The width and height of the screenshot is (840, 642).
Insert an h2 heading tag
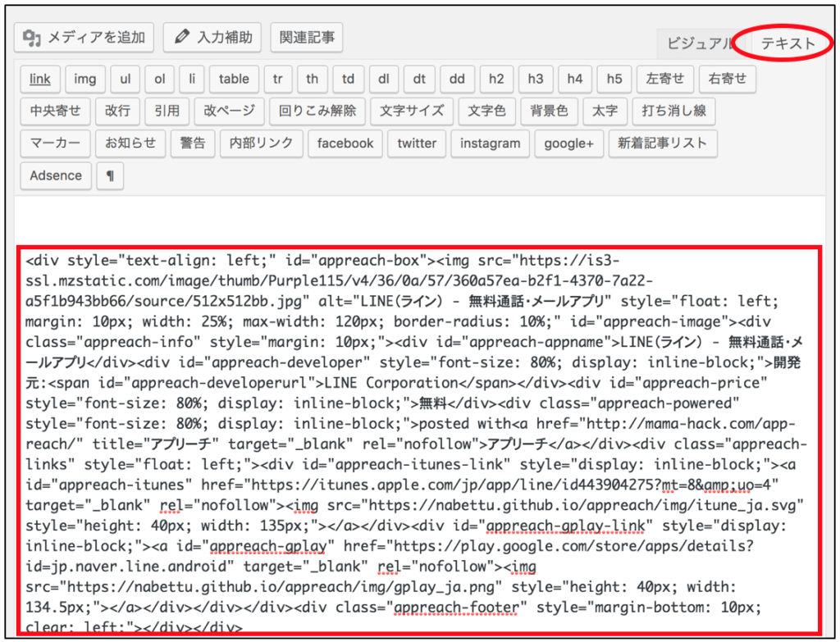(x=496, y=80)
